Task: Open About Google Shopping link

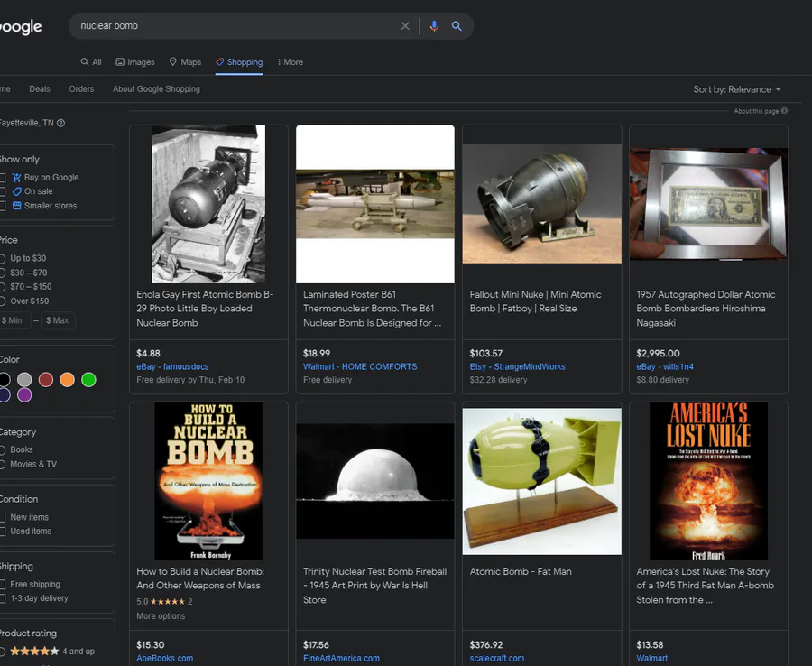Action: [x=156, y=89]
